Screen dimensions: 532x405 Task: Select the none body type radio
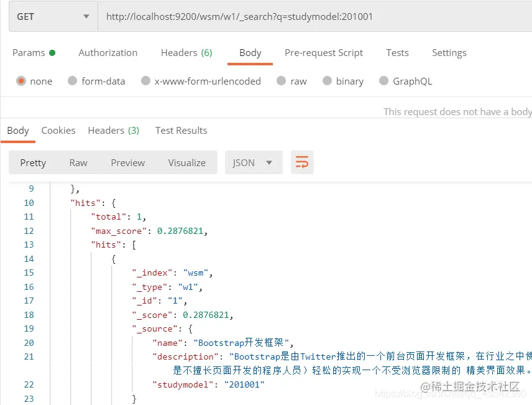21,81
